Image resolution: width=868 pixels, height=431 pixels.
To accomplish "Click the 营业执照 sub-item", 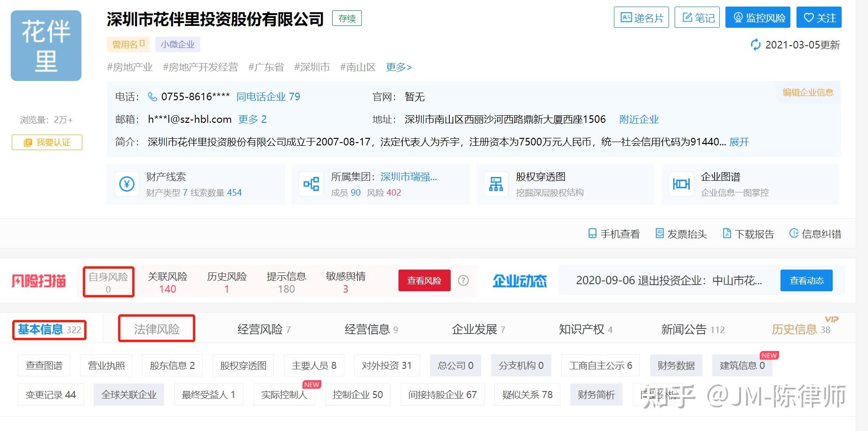I will point(106,366).
